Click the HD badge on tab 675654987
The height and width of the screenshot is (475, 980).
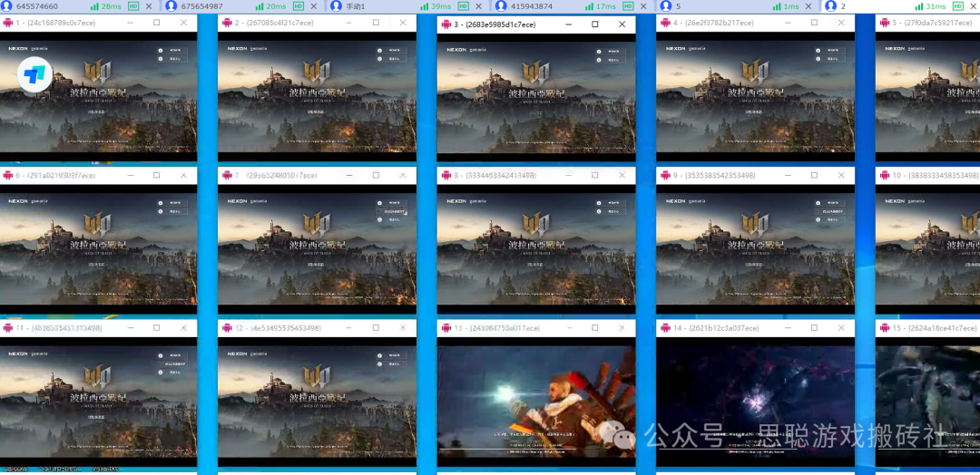click(299, 6)
